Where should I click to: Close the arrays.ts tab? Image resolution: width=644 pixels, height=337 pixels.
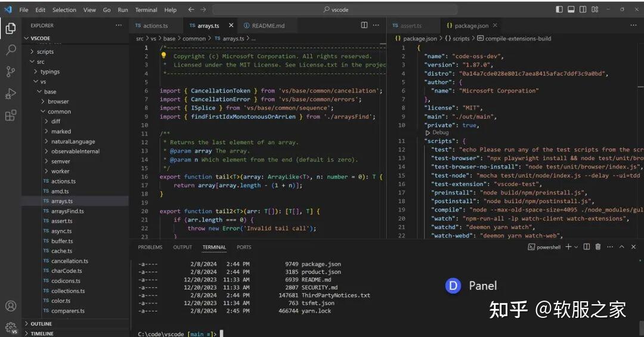pos(231,26)
